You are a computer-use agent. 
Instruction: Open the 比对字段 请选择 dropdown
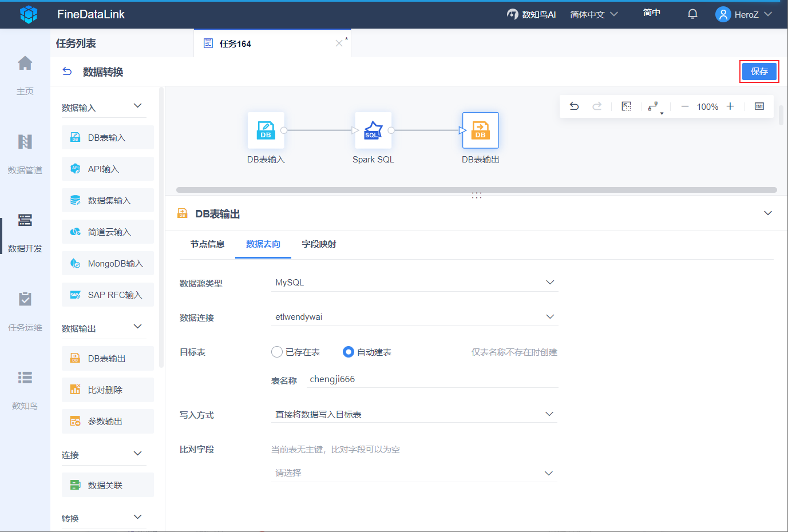coord(414,473)
